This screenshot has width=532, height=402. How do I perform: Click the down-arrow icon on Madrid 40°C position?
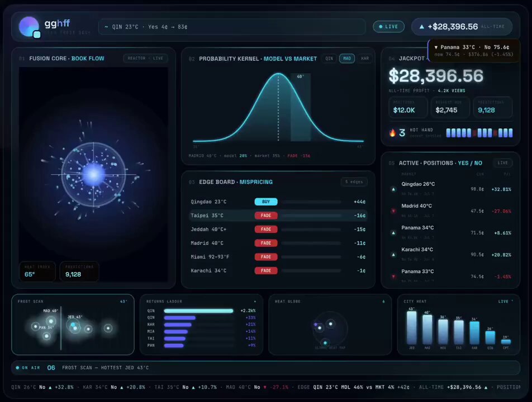[393, 211]
